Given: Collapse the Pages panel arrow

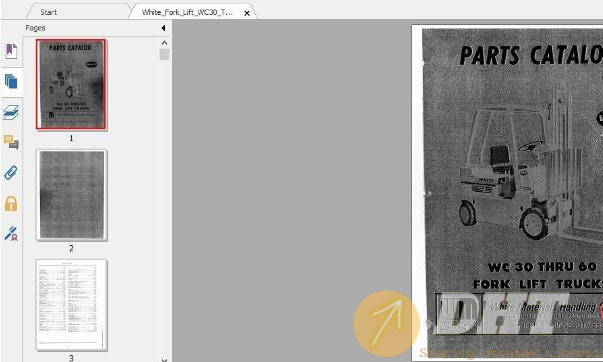Looking at the screenshot, I should [163, 28].
